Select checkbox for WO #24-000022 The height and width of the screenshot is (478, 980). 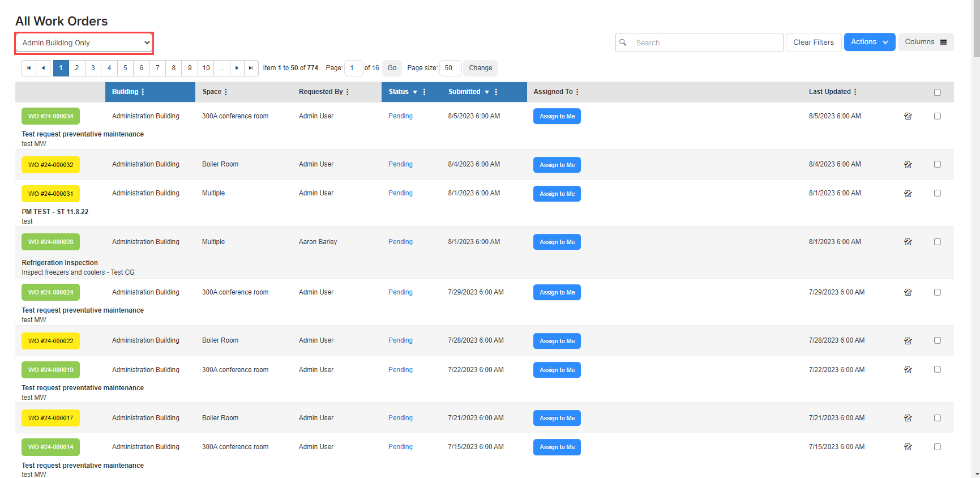(938, 340)
